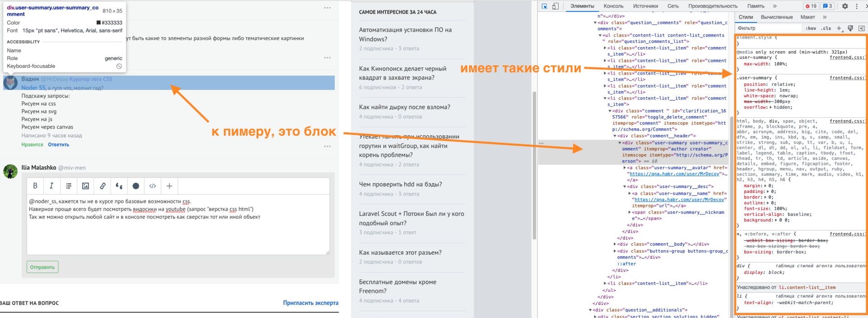Open the rendering emulation paintbrush icon

click(850, 28)
